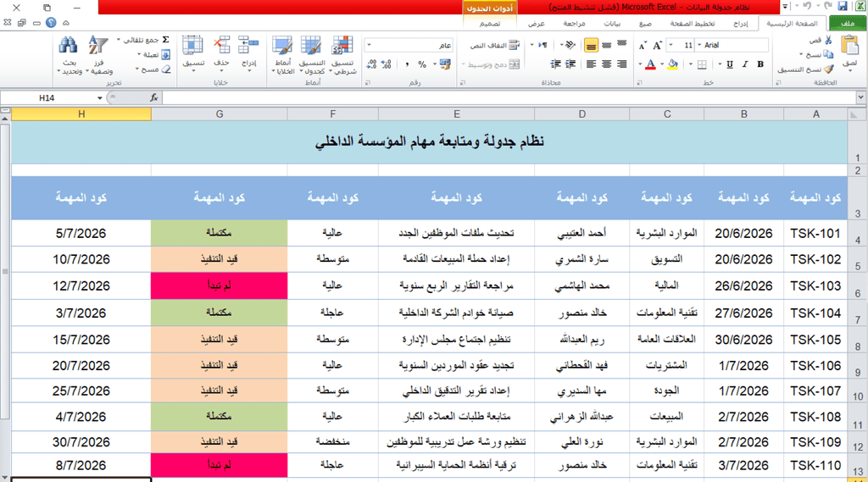This screenshot has width=868, height=482.
Task: Activate the Format Painter (نسخ التنسيق) brush
Action: click(x=828, y=69)
